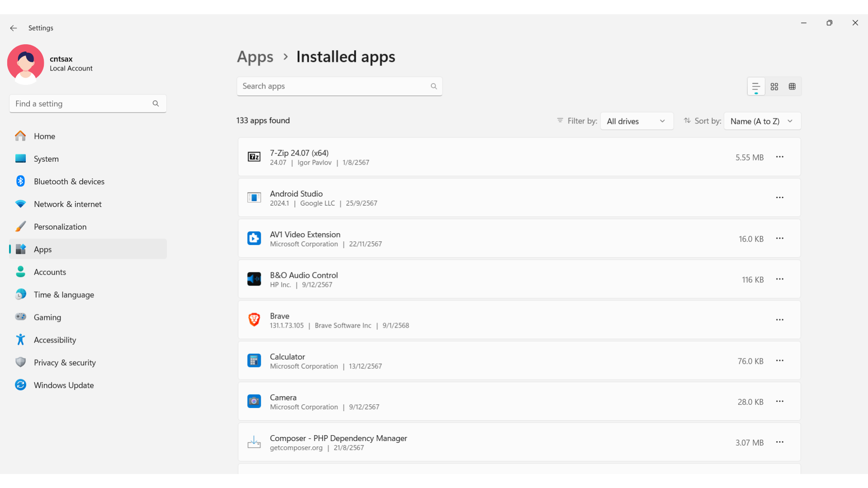
Task: Switch to list view layout
Action: (756, 86)
